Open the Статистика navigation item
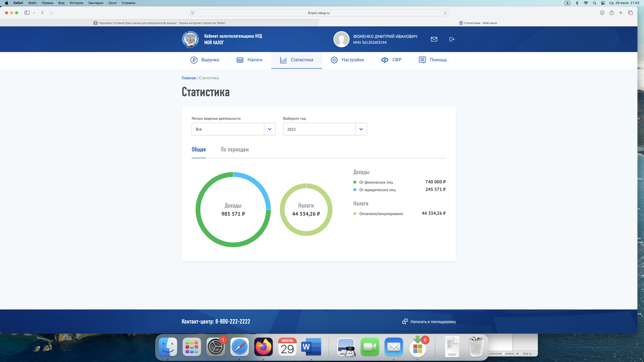This screenshot has width=644, height=362. tap(296, 60)
